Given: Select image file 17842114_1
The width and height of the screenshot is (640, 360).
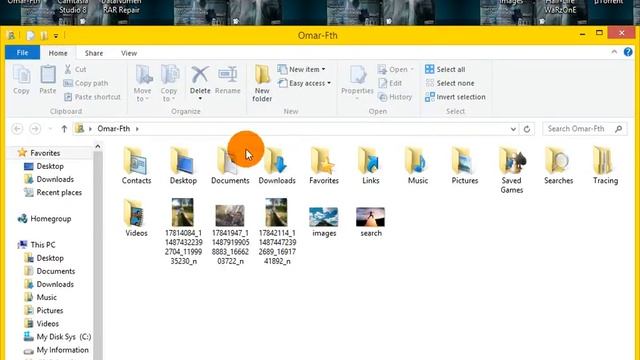Looking at the screenshot, I should pyautogui.click(x=277, y=231).
